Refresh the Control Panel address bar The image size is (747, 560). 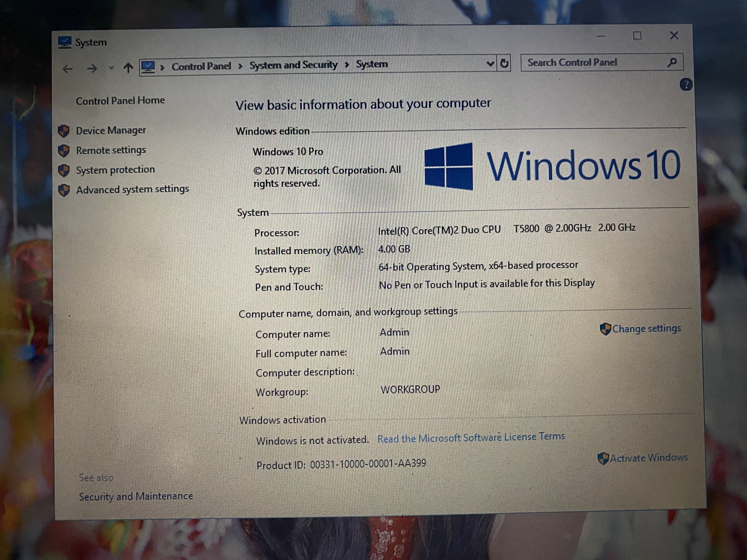[504, 63]
